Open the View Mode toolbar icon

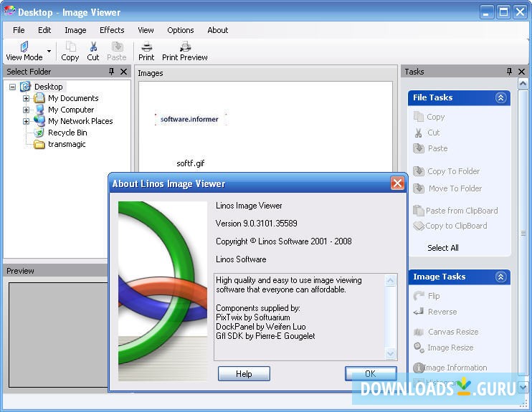[24, 51]
